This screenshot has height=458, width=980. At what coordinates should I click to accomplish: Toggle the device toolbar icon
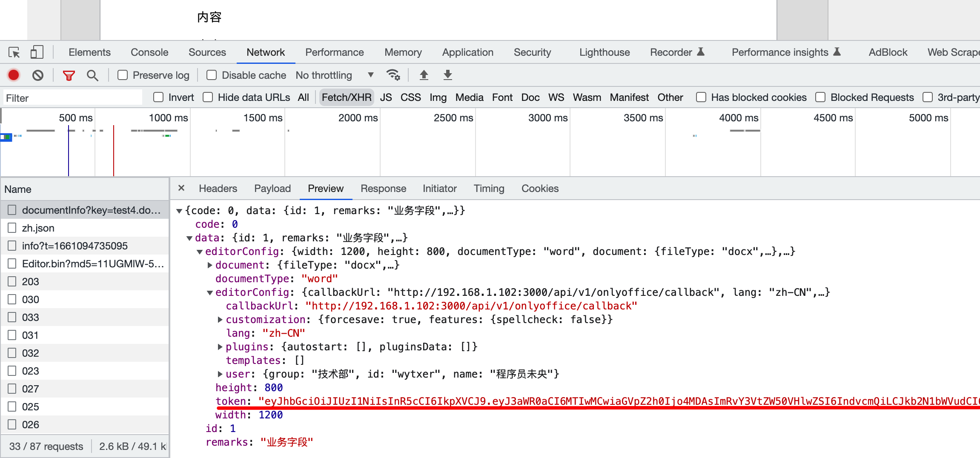tap(37, 52)
